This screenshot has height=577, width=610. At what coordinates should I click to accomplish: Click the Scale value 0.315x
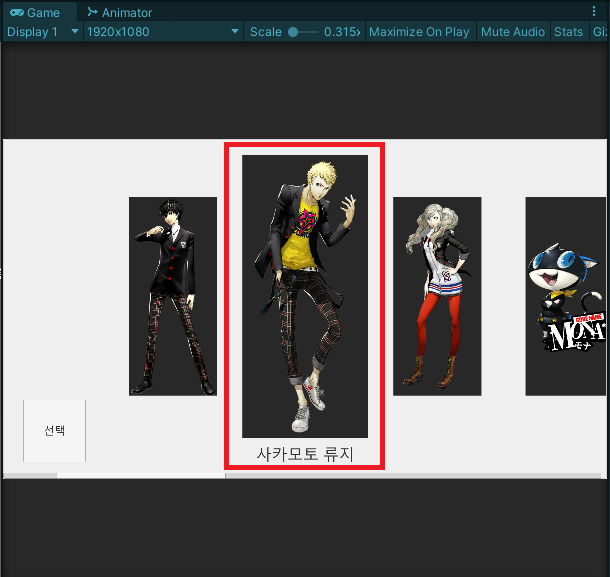tap(342, 32)
